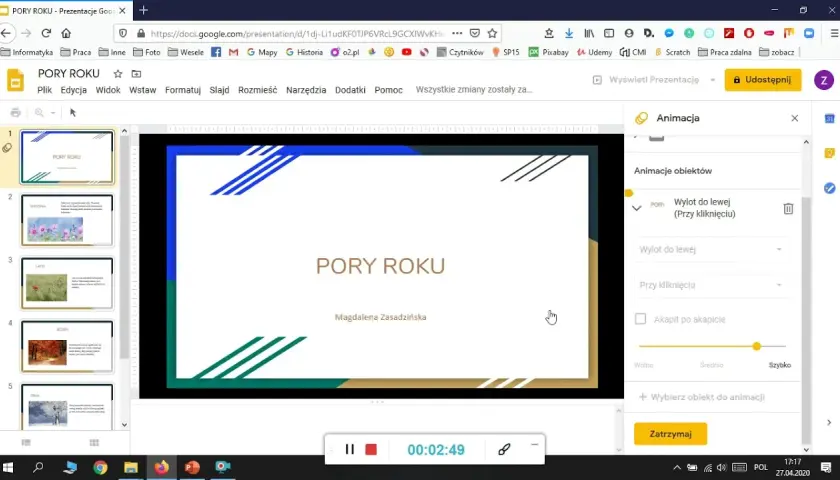Screen dimensions: 840x480
Task: Open Gmail bookmark icon
Action: click(x=233, y=52)
